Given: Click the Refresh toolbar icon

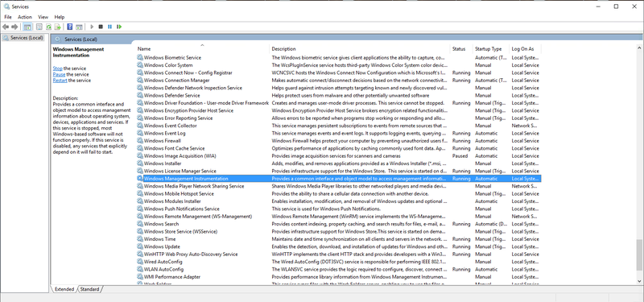Looking at the screenshot, I should click(x=48, y=27).
